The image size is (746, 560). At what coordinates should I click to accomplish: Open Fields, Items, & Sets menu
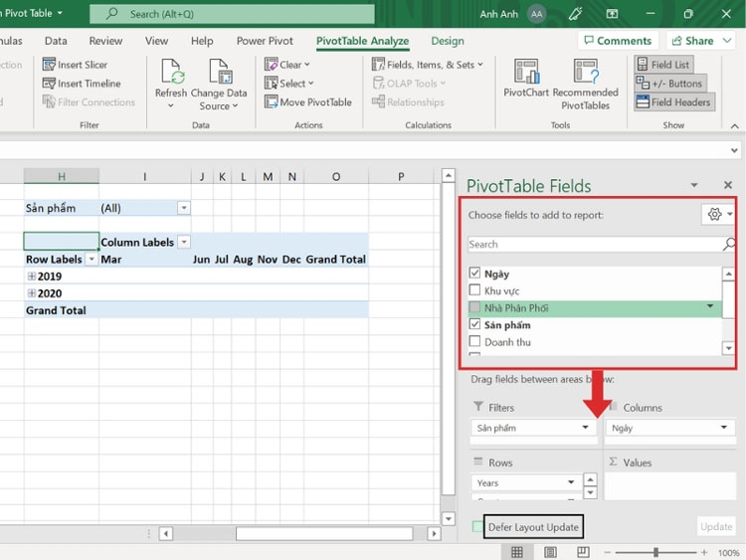(428, 65)
